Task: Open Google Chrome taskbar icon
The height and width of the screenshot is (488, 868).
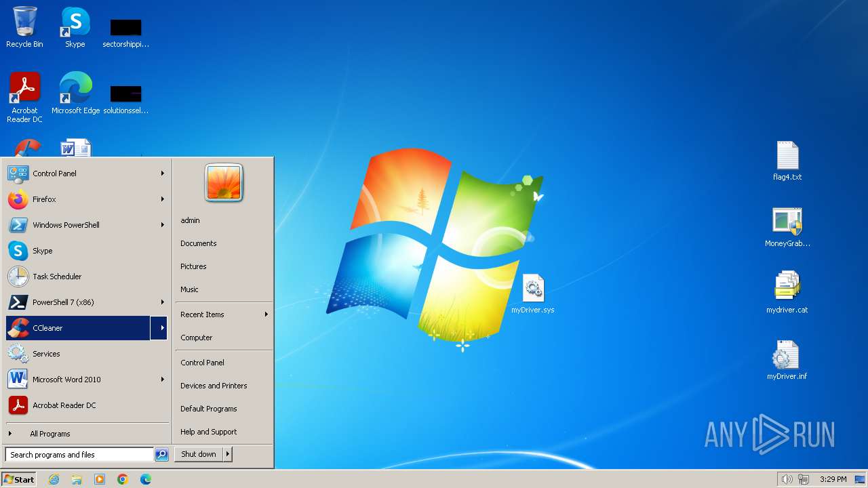Action: coord(123,479)
